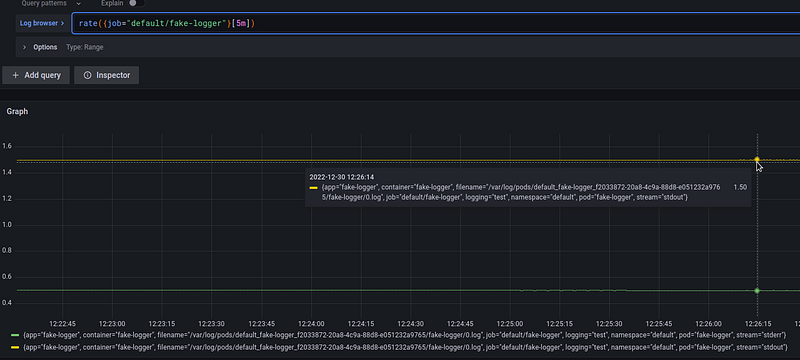The width and height of the screenshot is (800, 360).
Task: Open the Query patterns dropdown
Action: 51,3
